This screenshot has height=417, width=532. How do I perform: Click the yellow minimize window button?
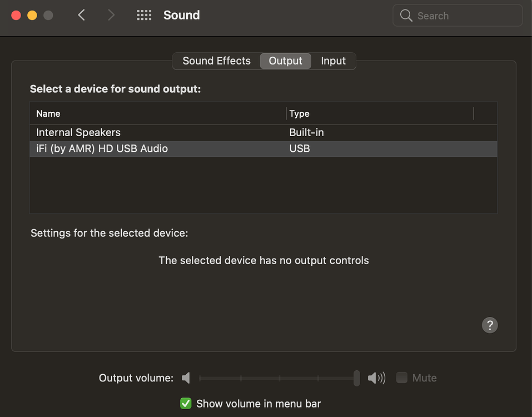(32, 15)
